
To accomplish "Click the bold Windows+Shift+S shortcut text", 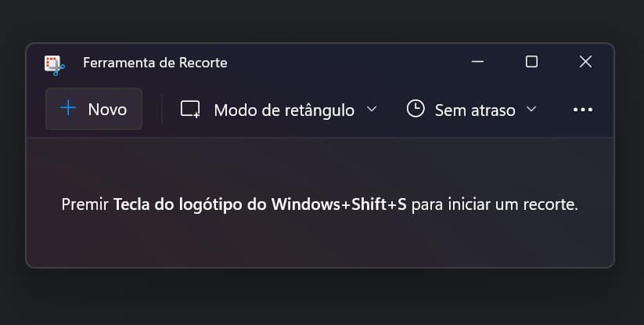I will (260, 206).
